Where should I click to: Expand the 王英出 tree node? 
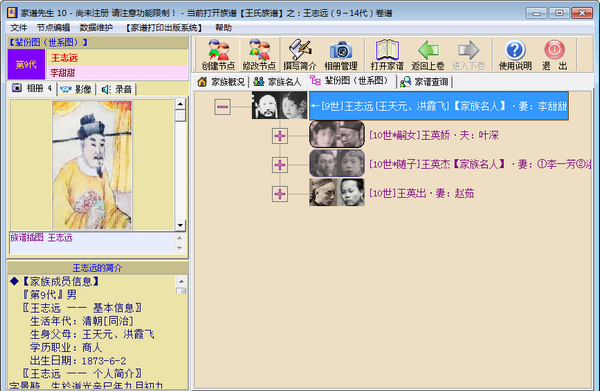(x=280, y=194)
